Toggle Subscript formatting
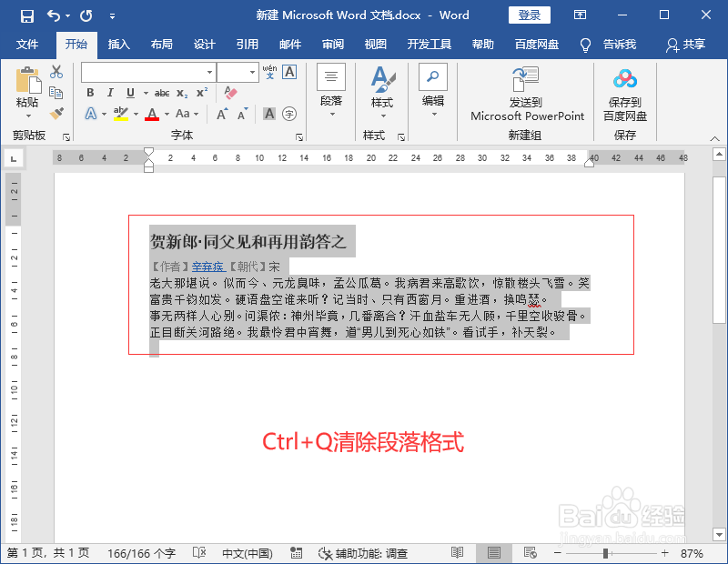The image size is (728, 564). [182, 94]
